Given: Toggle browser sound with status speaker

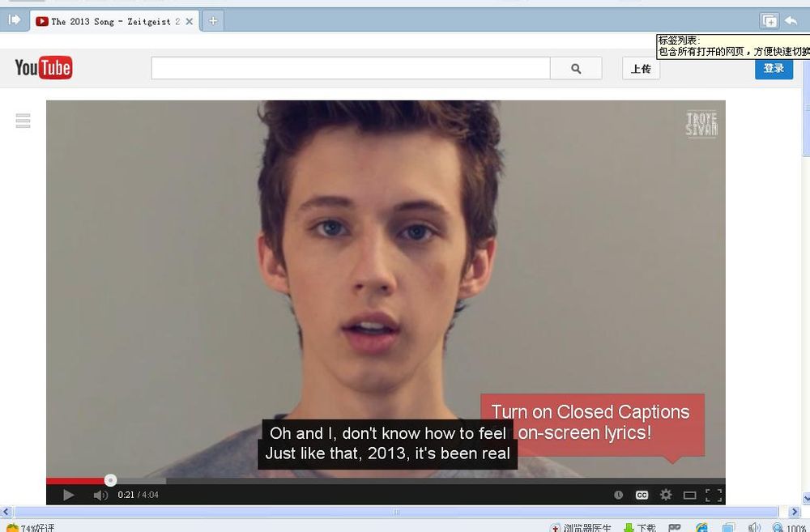Looking at the screenshot, I should click(754, 528).
